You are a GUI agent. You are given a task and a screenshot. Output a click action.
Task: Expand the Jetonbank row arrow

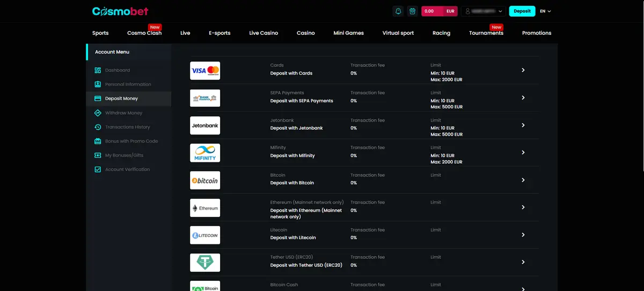pos(523,125)
